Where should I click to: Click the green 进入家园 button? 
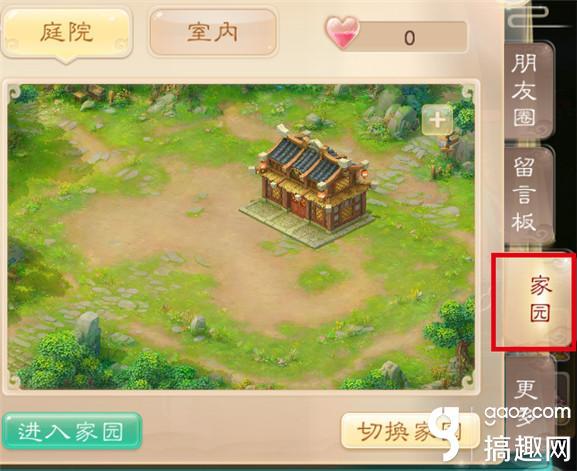pyautogui.click(x=72, y=431)
